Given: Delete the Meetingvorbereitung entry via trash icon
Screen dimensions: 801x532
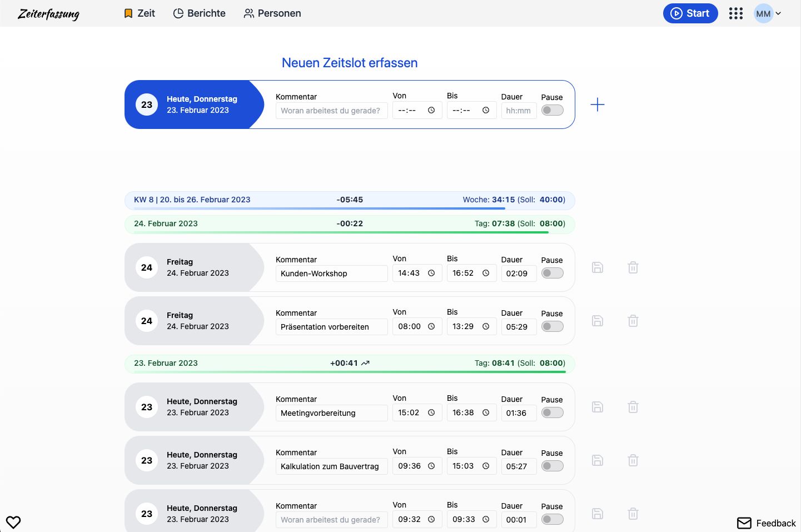Looking at the screenshot, I should [x=633, y=407].
